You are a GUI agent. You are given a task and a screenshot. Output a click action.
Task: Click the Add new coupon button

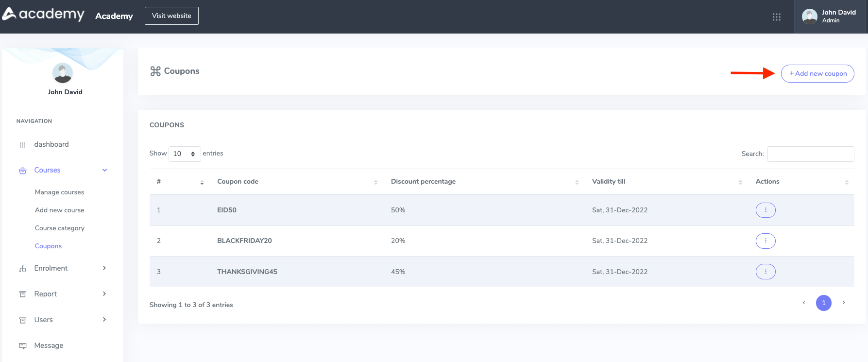817,74
